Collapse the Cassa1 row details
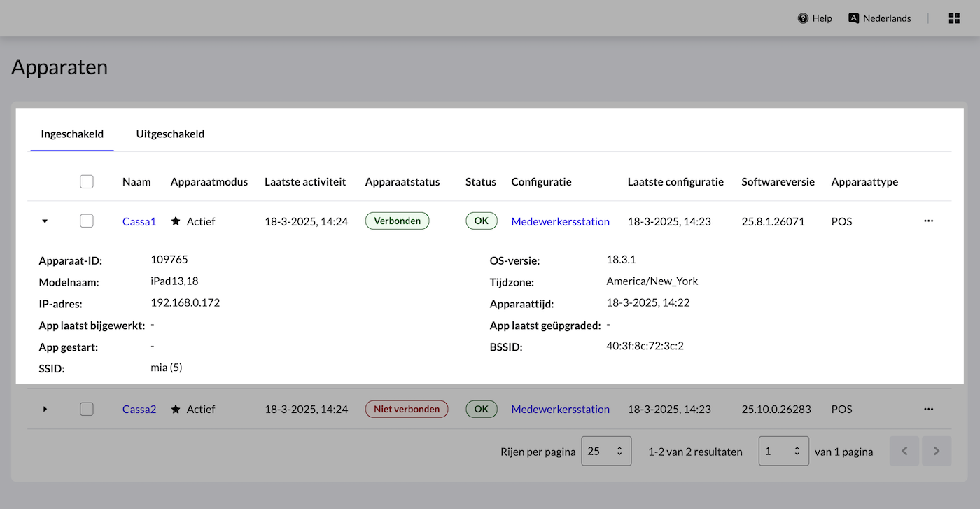980x509 pixels. coord(45,221)
